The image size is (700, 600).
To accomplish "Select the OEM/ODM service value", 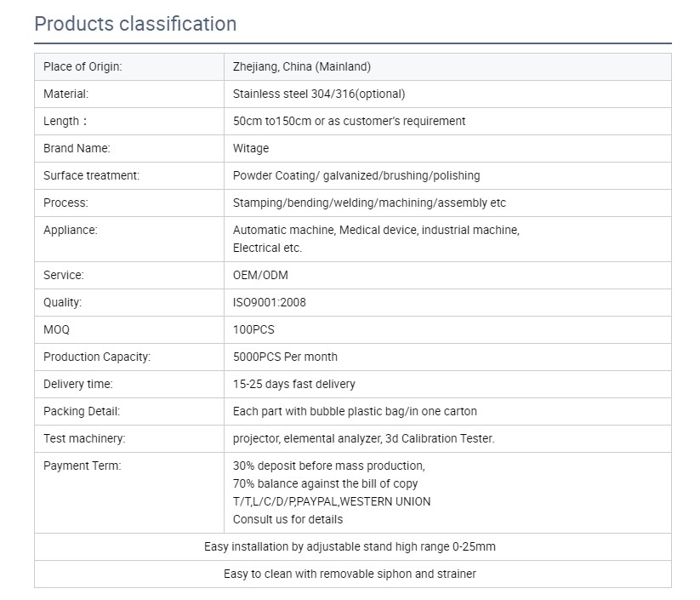I will click(x=260, y=276).
